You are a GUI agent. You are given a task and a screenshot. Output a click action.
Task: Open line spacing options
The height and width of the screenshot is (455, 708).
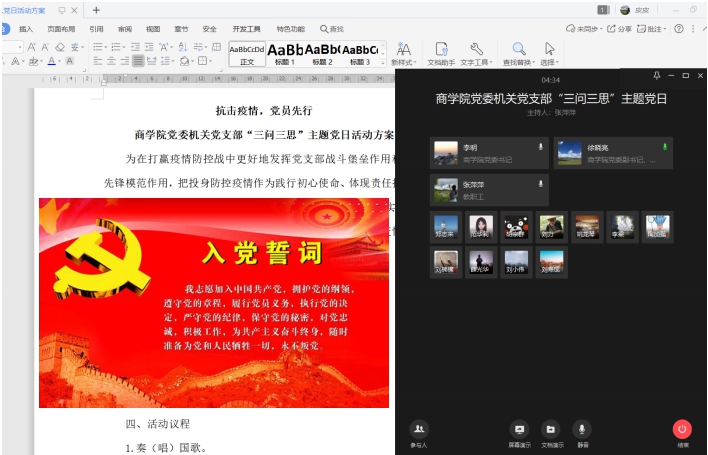[166, 60]
